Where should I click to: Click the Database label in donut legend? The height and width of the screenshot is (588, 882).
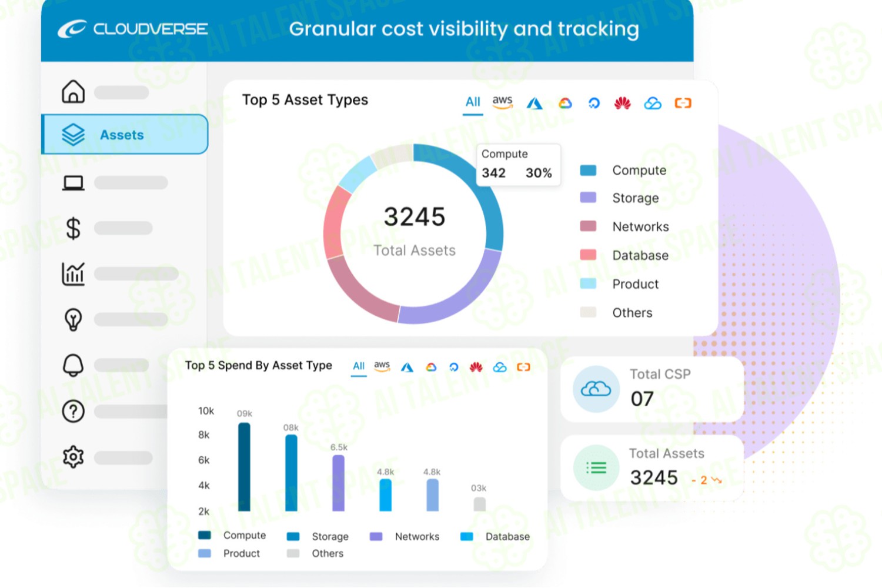tap(640, 255)
